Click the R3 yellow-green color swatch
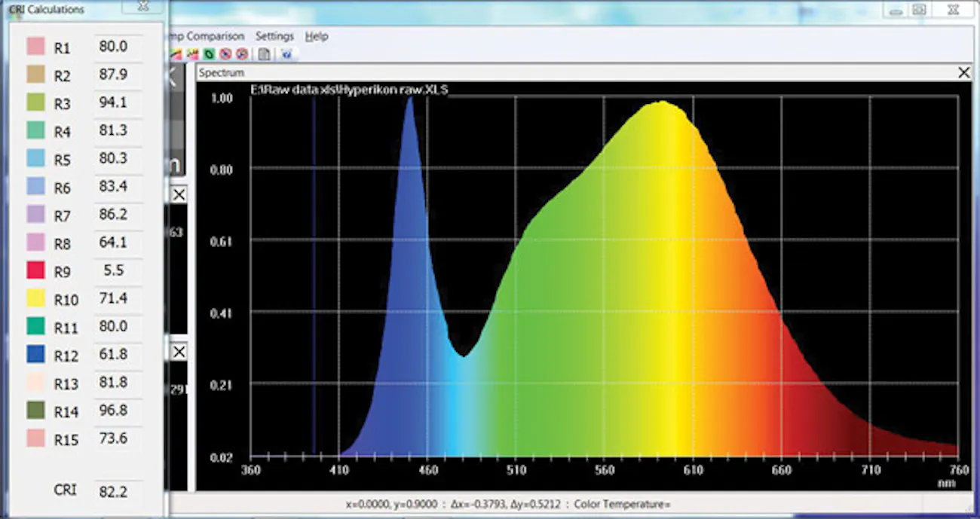The height and width of the screenshot is (519, 980). click(x=35, y=102)
